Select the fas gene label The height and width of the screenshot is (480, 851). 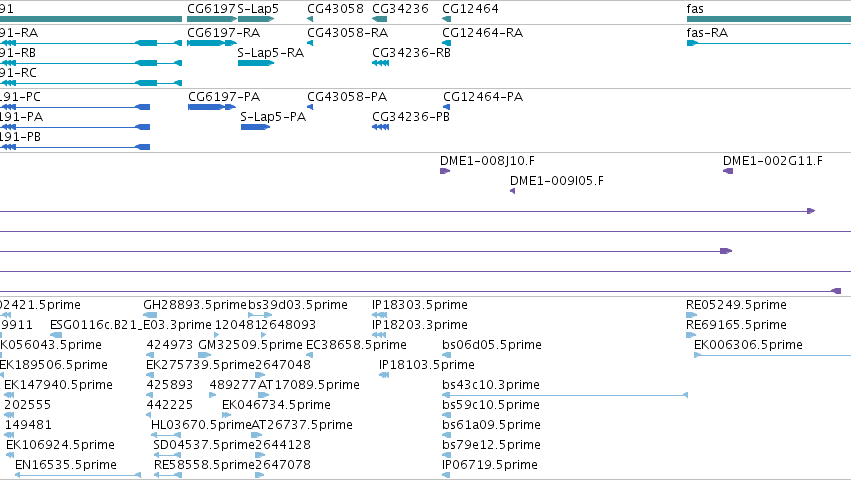click(695, 9)
